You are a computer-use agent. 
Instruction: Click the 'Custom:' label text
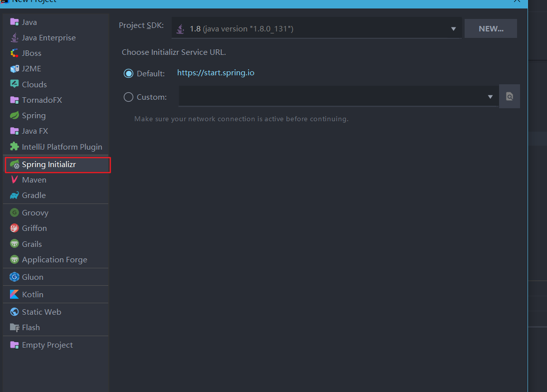tap(152, 97)
